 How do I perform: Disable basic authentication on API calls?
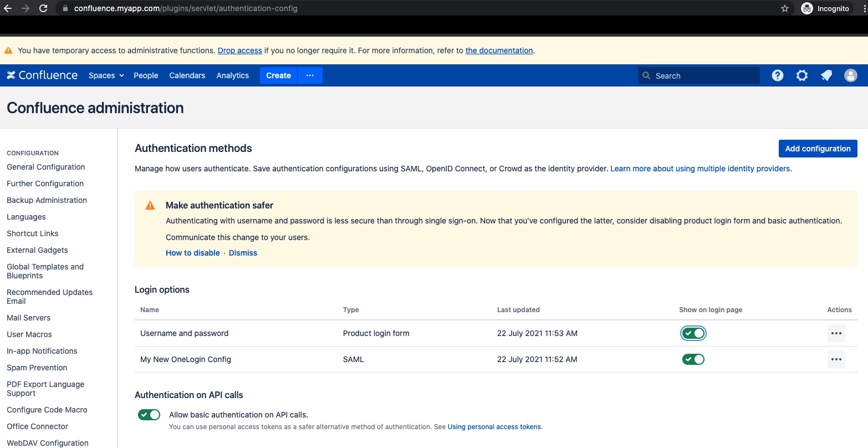(x=149, y=415)
